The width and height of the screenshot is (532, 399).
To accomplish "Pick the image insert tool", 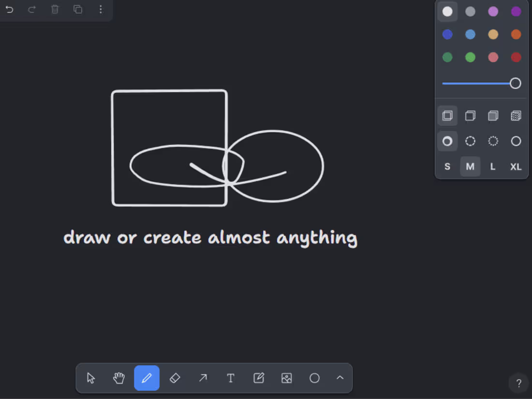I will pos(286,378).
